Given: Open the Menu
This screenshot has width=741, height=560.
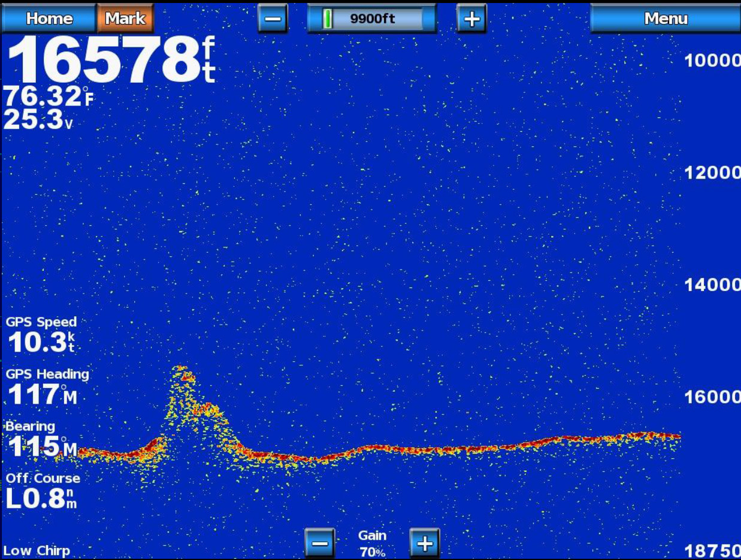Looking at the screenshot, I should coord(665,19).
